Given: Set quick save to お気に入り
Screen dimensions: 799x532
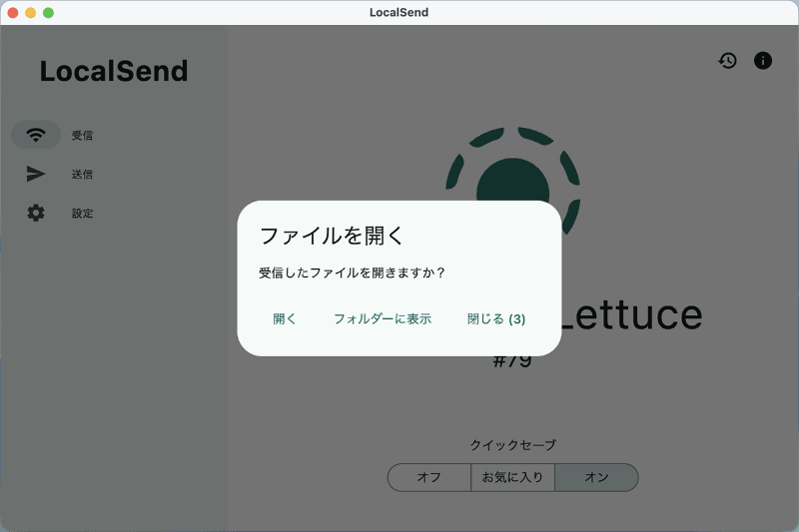Looking at the screenshot, I should tap(512, 477).
